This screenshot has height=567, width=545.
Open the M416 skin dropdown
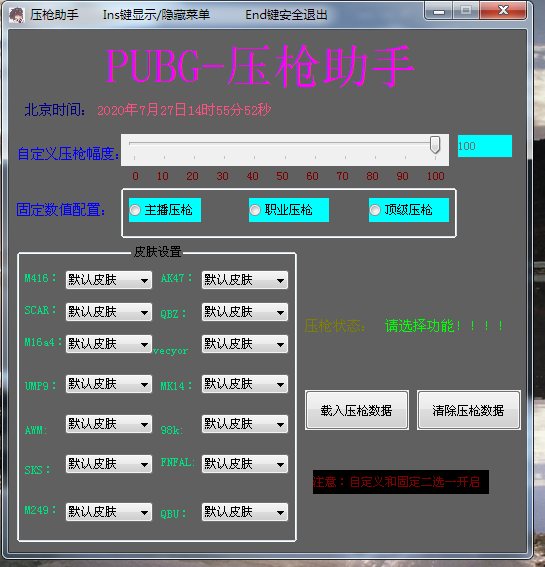(108, 280)
